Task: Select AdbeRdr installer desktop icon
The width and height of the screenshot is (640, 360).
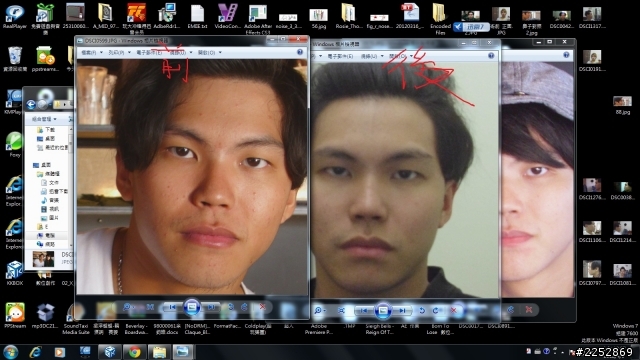Action: [167, 16]
